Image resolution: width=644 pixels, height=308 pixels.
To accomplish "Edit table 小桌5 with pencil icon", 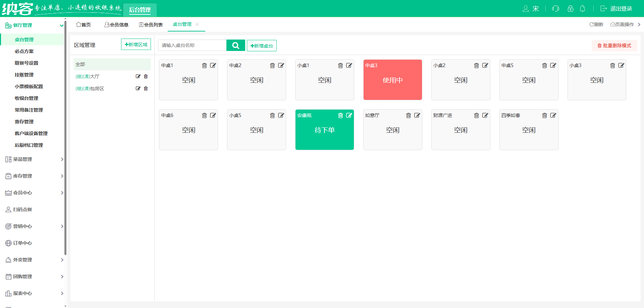I will click(x=281, y=115).
